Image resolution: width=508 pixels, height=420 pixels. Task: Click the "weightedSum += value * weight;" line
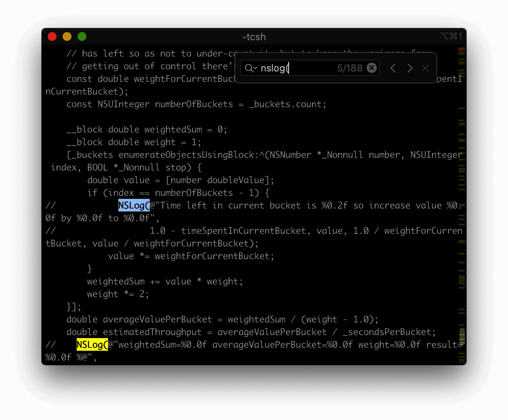[165, 281]
